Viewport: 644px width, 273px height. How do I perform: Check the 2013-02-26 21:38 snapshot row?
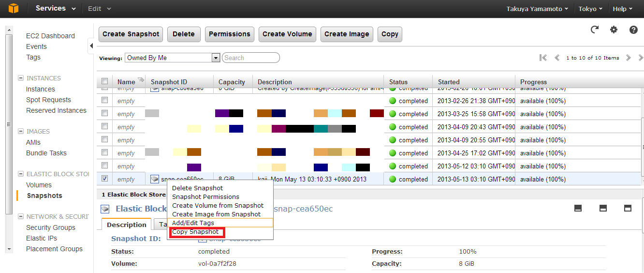(104, 100)
